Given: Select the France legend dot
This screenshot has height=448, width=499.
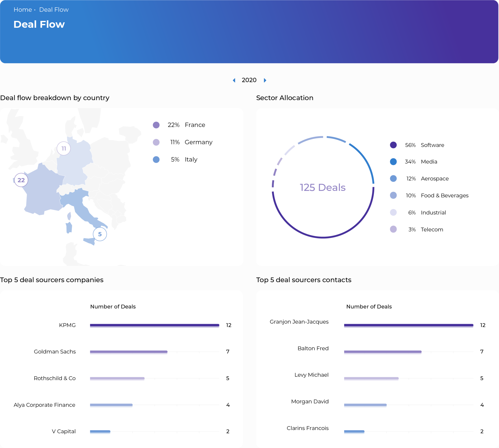Looking at the screenshot, I should pyautogui.click(x=156, y=125).
